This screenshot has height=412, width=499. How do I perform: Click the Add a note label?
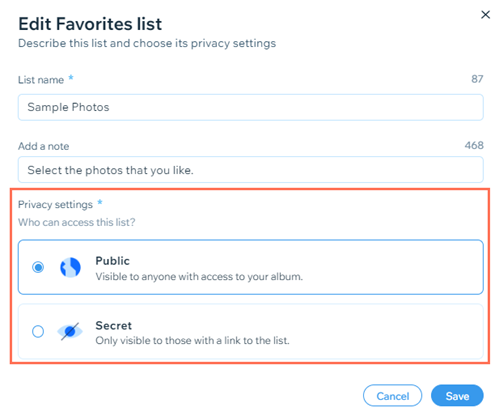coord(44,146)
